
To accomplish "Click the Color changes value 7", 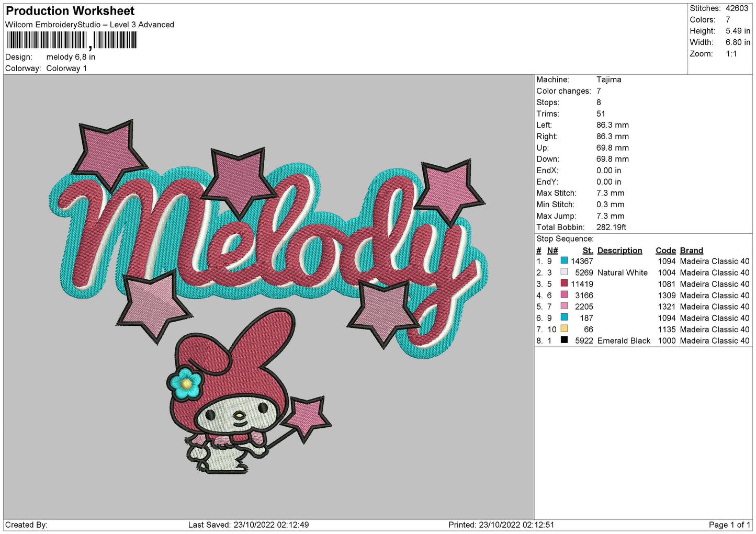I will pos(599,91).
